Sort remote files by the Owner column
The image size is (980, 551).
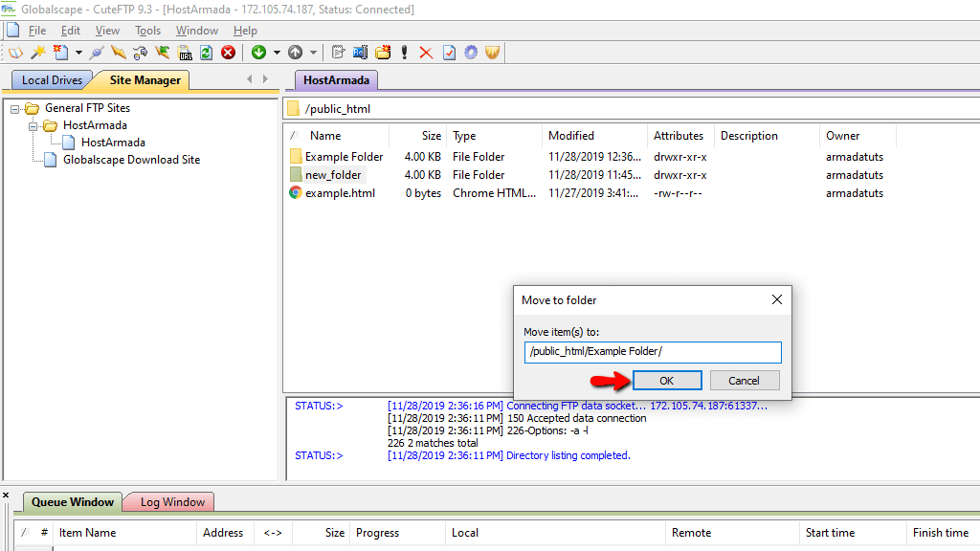tap(842, 136)
